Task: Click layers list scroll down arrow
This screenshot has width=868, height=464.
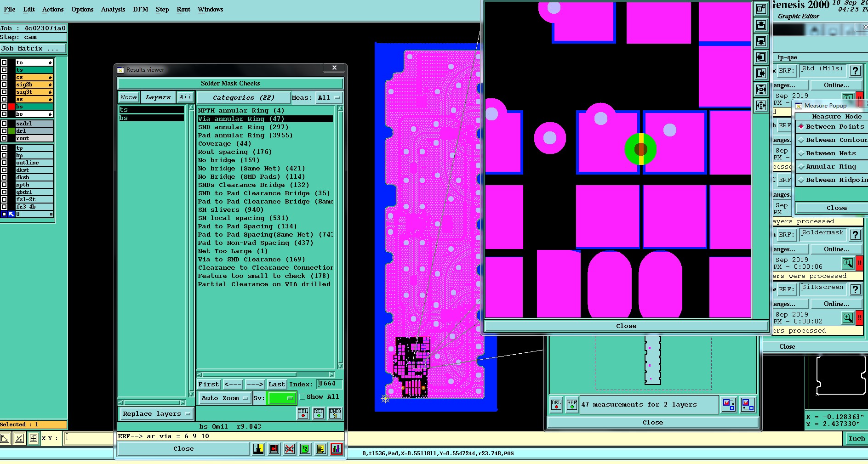Action: (191, 394)
